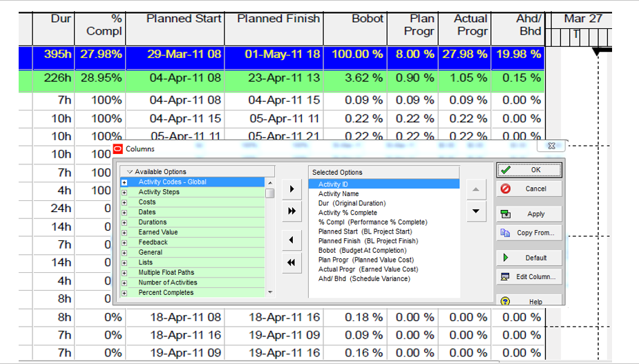Viewport: 639px width, 364px height.
Task: Apply the column changes
Action: click(529, 214)
